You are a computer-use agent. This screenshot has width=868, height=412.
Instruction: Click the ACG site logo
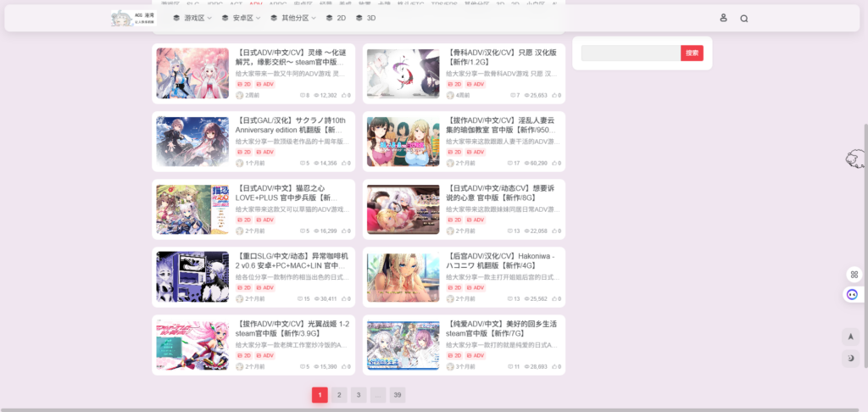pyautogui.click(x=133, y=18)
